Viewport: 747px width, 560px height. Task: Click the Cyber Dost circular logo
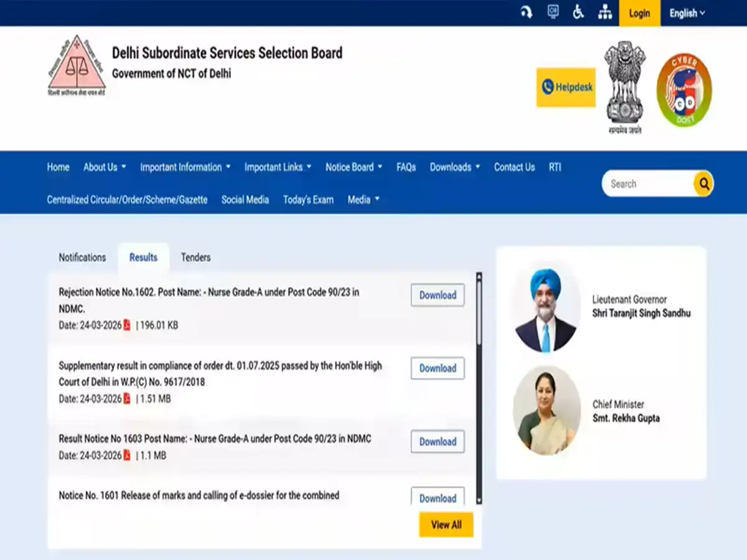[684, 90]
